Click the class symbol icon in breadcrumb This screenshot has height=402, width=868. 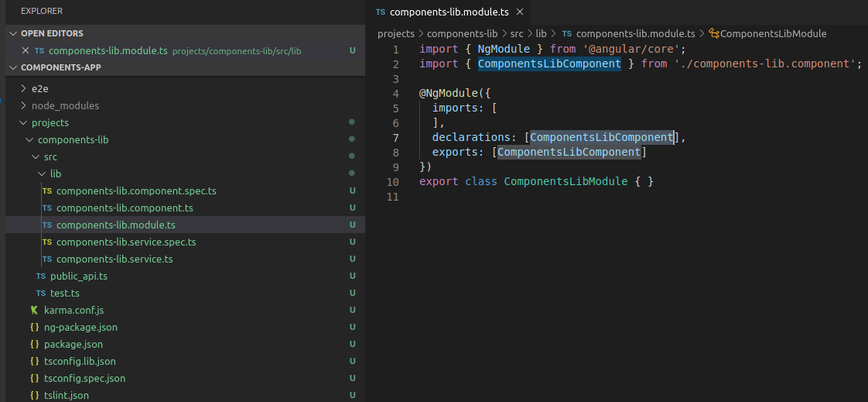click(714, 33)
